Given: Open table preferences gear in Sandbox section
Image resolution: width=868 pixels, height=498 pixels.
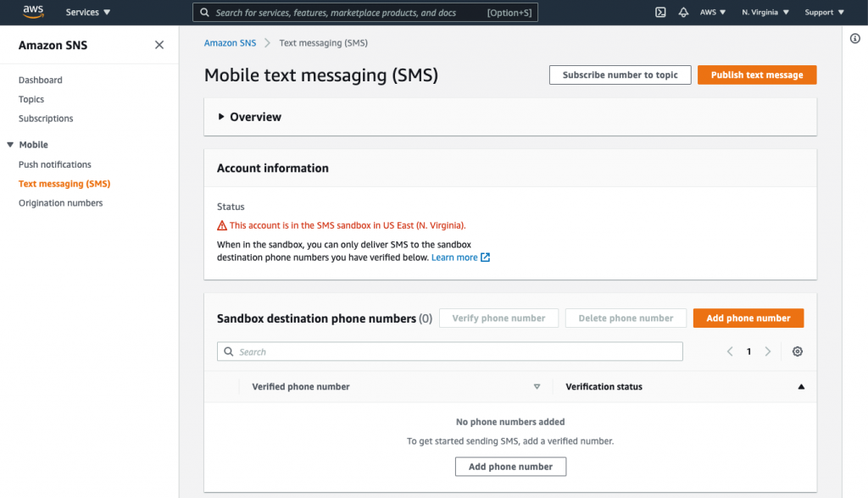Looking at the screenshot, I should pos(797,351).
